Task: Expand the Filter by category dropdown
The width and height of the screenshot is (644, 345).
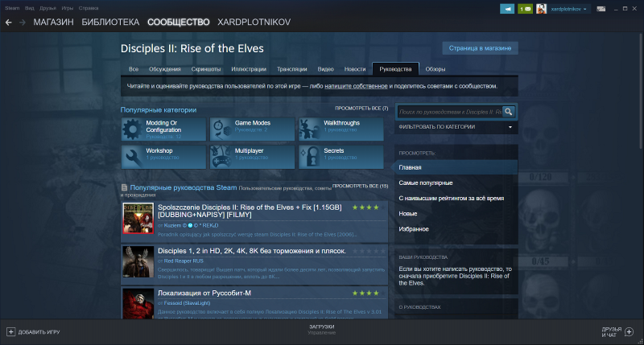Action: [456, 127]
